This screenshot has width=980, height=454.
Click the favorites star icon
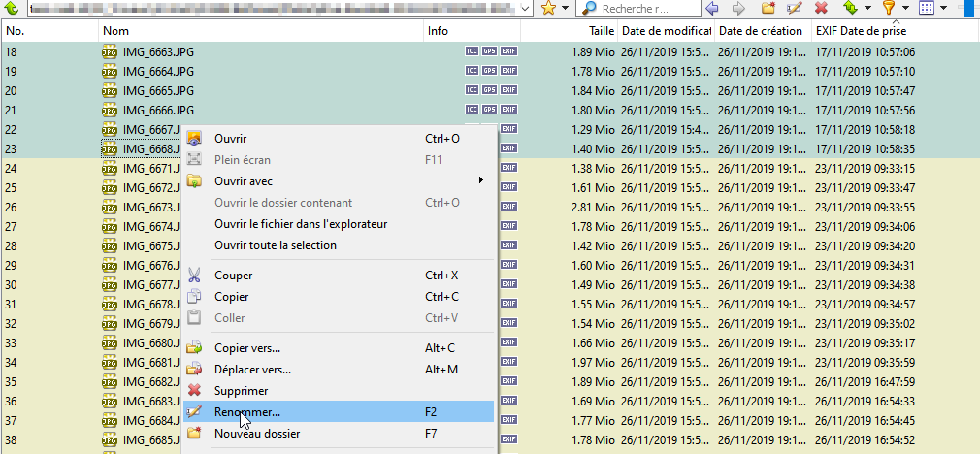[x=548, y=9]
